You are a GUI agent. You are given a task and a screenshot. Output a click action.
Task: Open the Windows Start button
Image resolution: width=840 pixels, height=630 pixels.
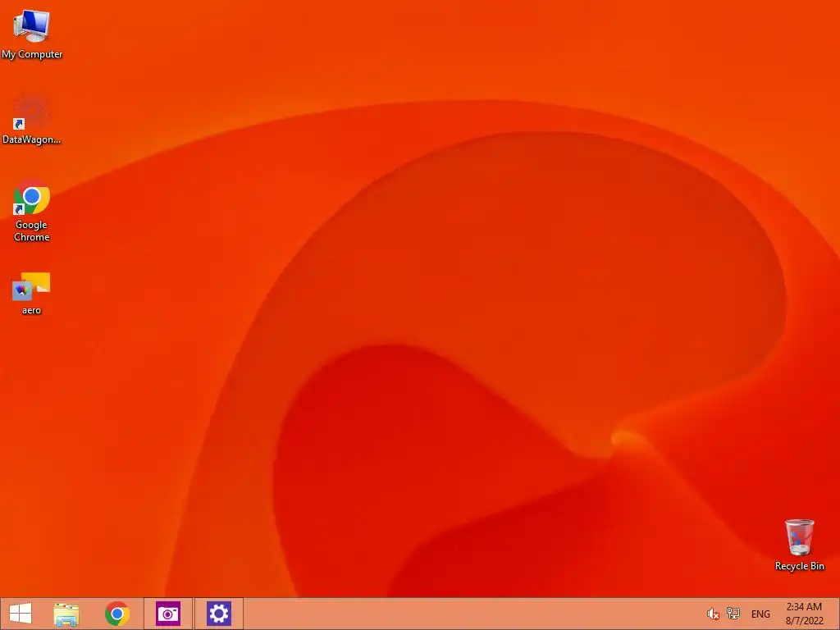pos(21,614)
